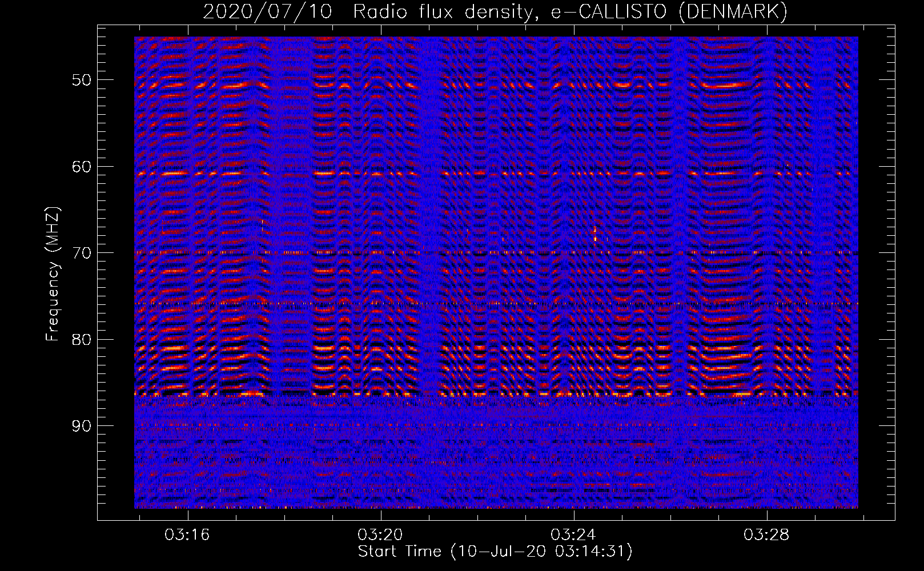Click the 'Frequency (MHZ)' axis label

point(53,274)
